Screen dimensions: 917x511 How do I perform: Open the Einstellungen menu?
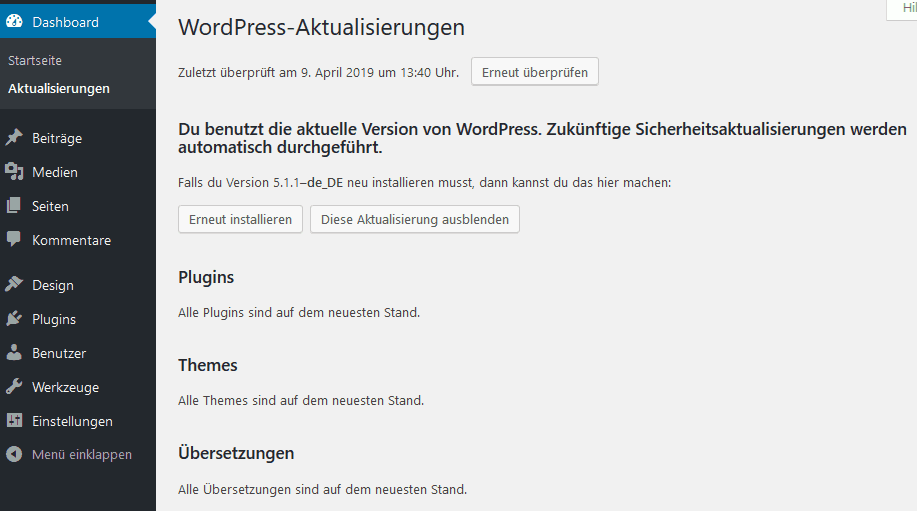[x=78, y=420]
